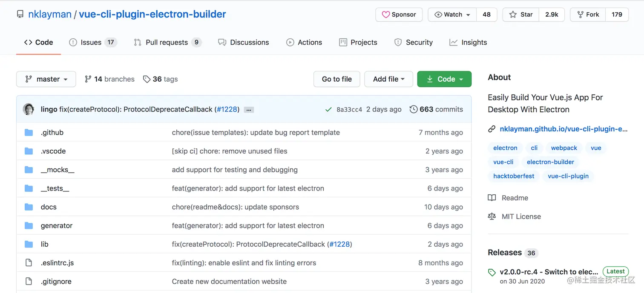This screenshot has height=293, width=644.
Task: Click the lingo committer avatar
Action: 29,109
